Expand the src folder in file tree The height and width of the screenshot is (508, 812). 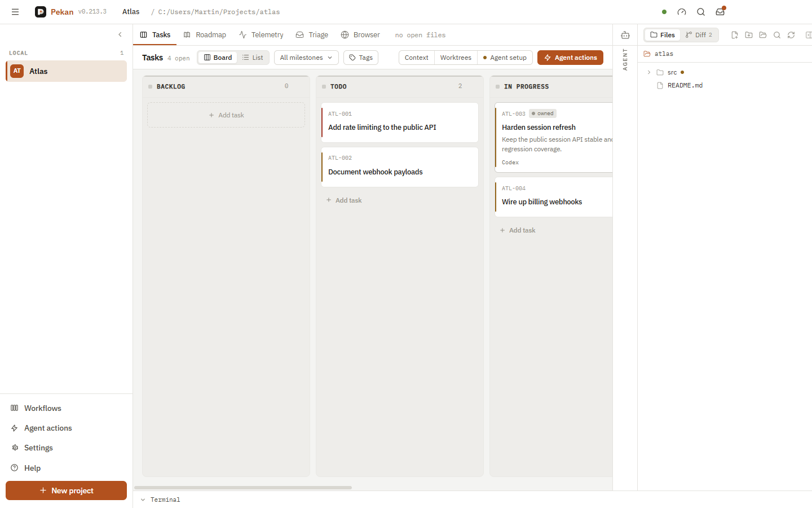coord(649,72)
